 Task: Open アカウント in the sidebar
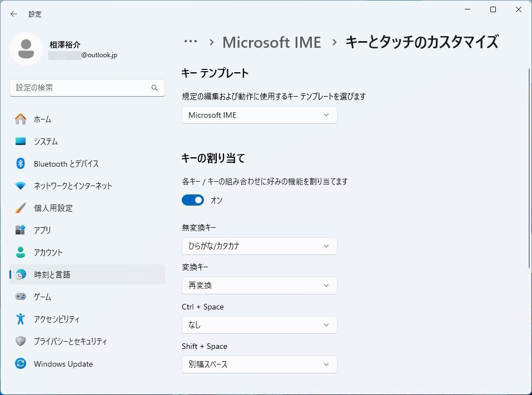point(87,252)
